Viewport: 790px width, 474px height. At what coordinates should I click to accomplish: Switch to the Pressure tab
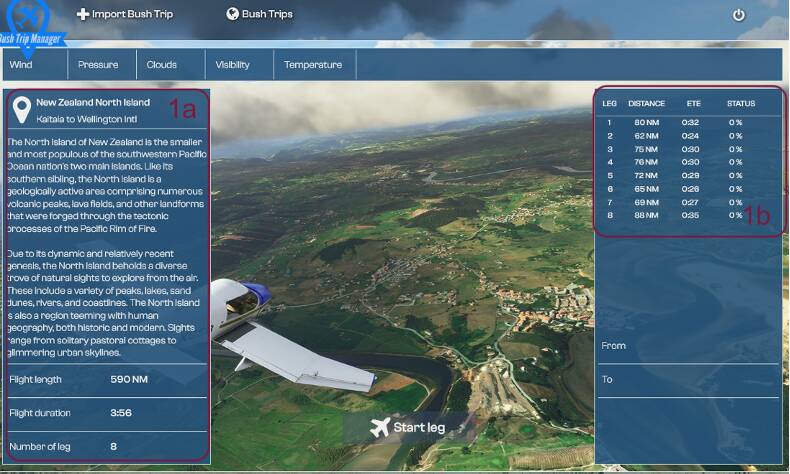tap(102, 64)
